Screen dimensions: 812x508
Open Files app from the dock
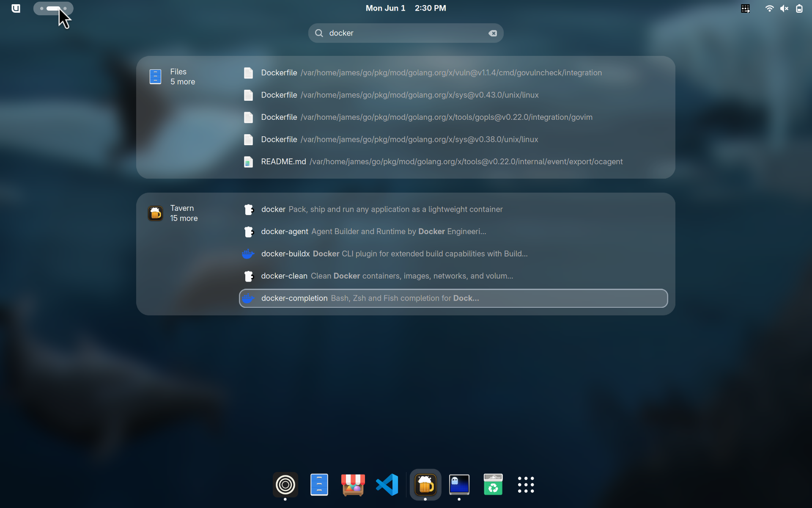pyautogui.click(x=319, y=485)
